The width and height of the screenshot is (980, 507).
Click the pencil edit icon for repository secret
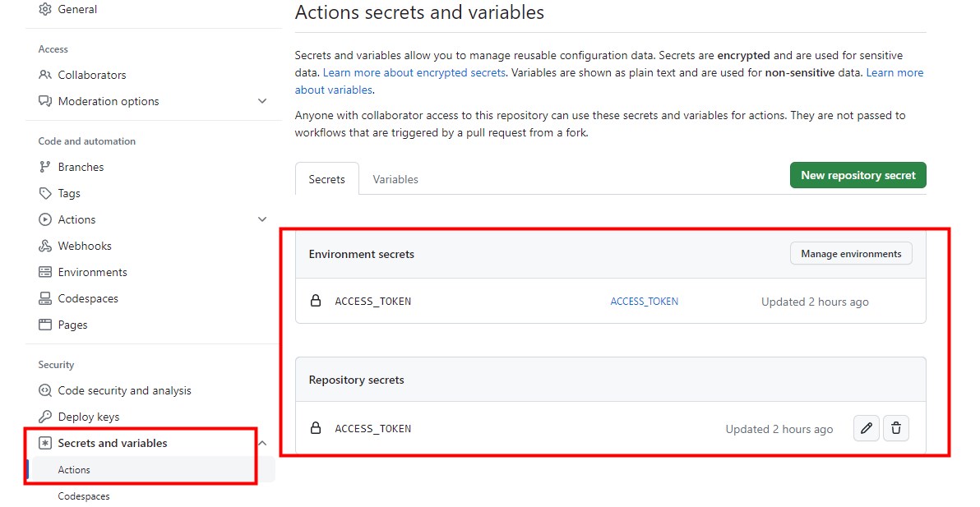(x=866, y=428)
